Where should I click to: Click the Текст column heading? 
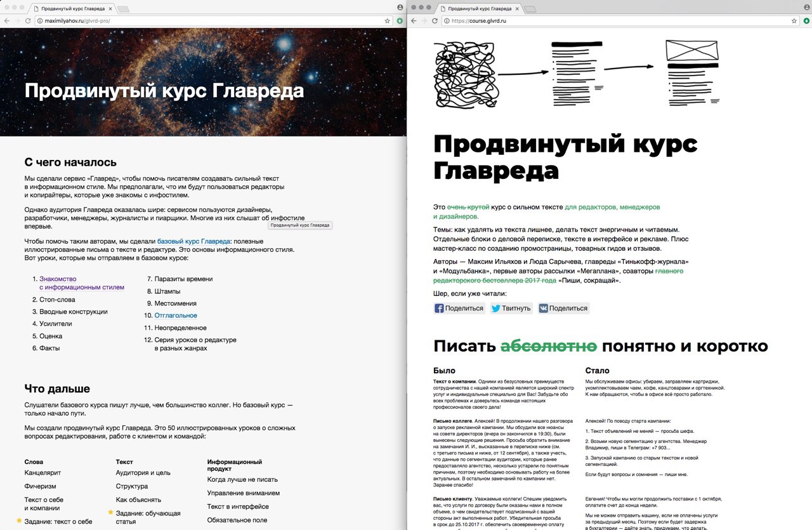pyautogui.click(x=124, y=462)
